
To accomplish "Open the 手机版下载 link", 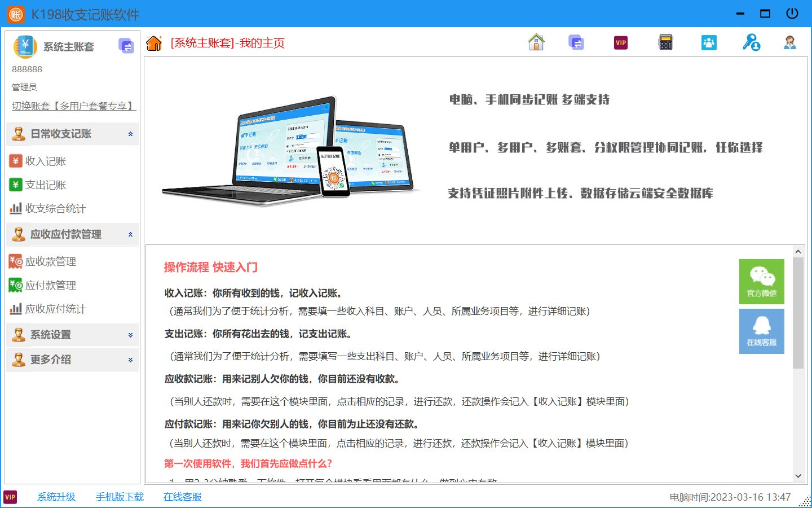I will [x=119, y=497].
